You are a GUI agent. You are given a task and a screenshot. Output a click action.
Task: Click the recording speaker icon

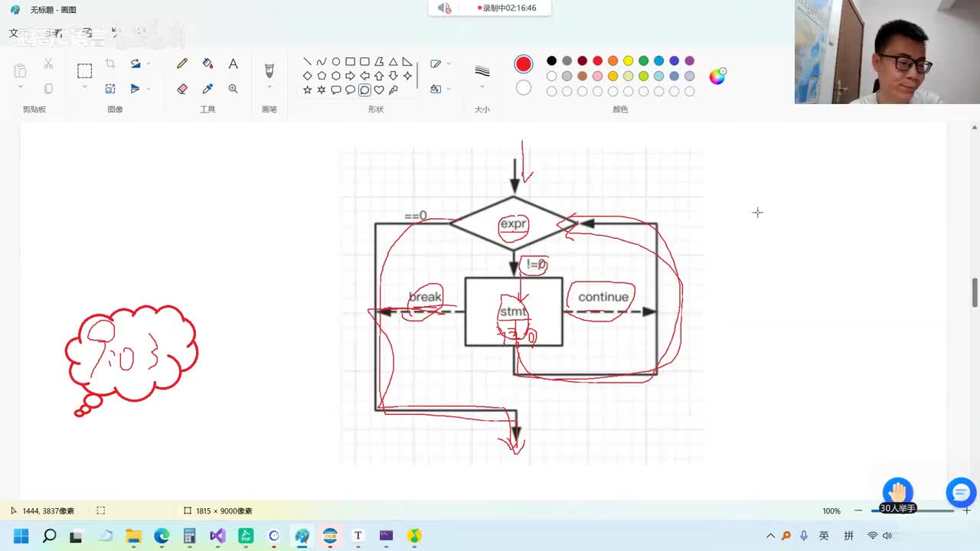pos(444,8)
